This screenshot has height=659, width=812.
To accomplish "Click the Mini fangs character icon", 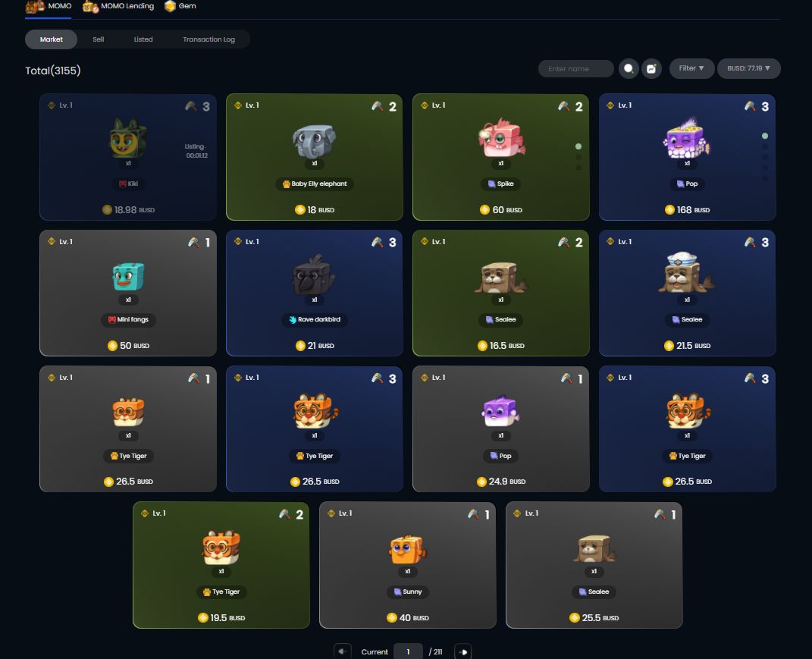I will click(x=128, y=275).
